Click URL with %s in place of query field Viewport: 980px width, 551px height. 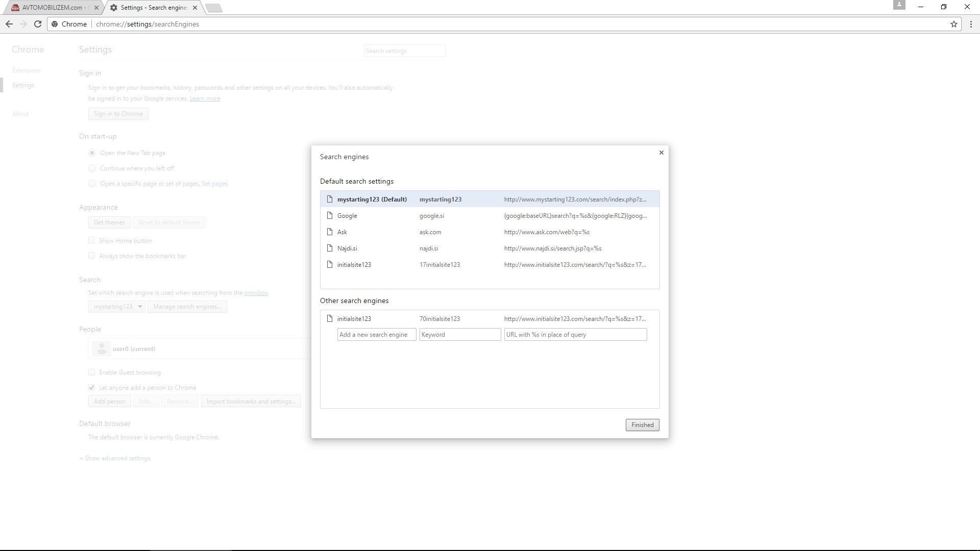(x=576, y=335)
